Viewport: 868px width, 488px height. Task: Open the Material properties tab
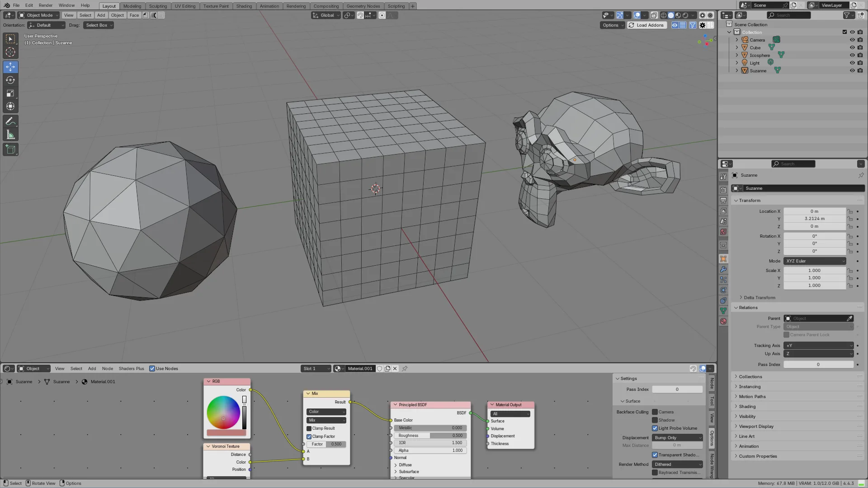pyautogui.click(x=723, y=321)
